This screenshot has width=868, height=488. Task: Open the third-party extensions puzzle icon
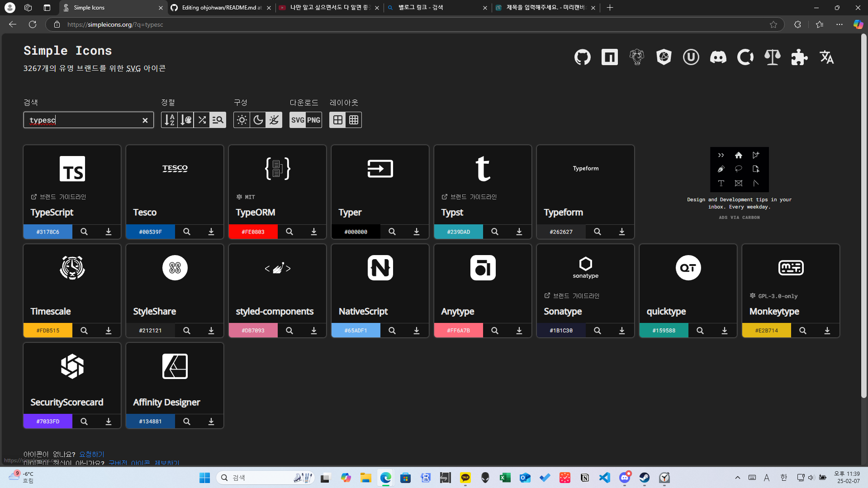tap(800, 57)
